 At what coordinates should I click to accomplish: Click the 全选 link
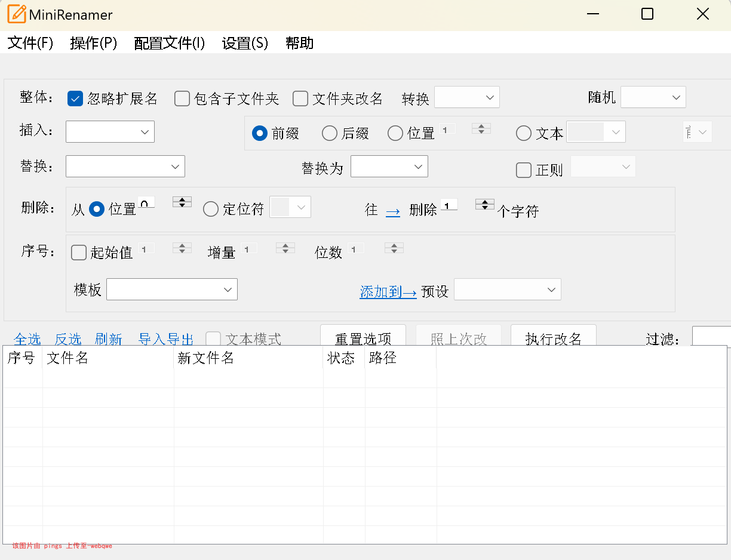pos(27,339)
